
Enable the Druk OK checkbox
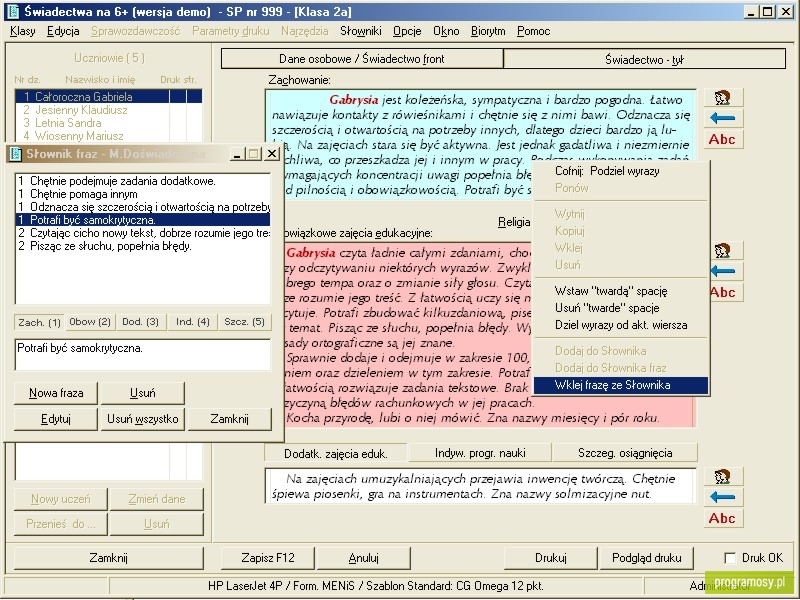pos(730,558)
